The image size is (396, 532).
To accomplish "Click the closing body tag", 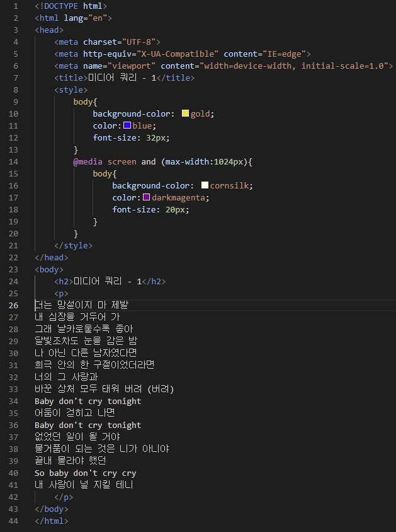I will [x=52, y=509].
